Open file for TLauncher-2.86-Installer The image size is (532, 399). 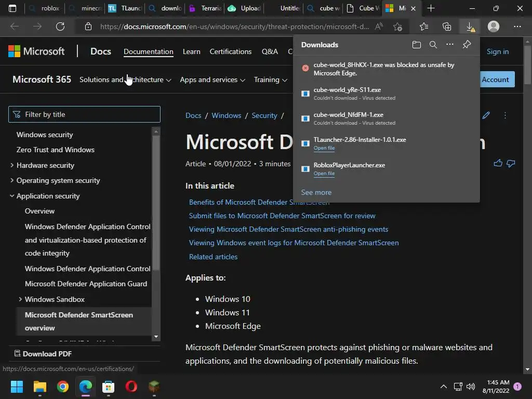324,148
